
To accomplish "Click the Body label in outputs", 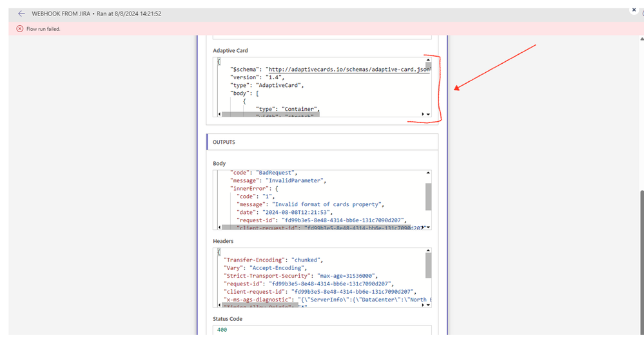I will point(219,164).
